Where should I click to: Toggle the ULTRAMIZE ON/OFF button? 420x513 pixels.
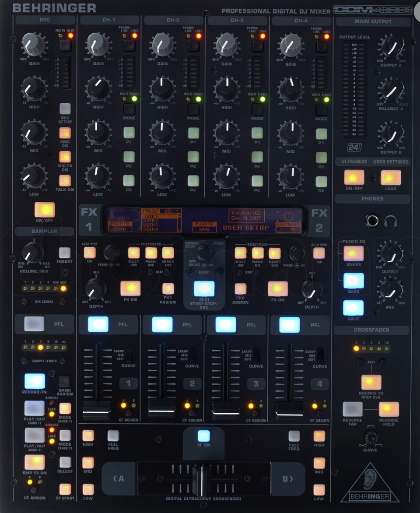click(x=354, y=178)
